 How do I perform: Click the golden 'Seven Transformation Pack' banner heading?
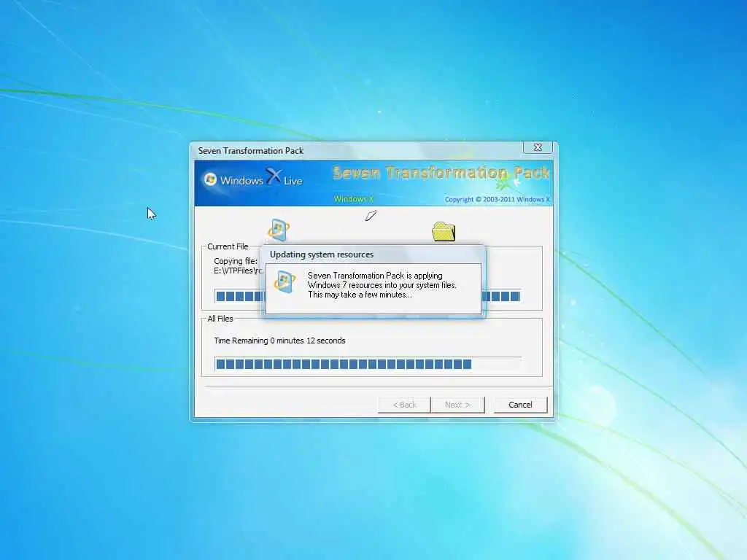(441, 172)
